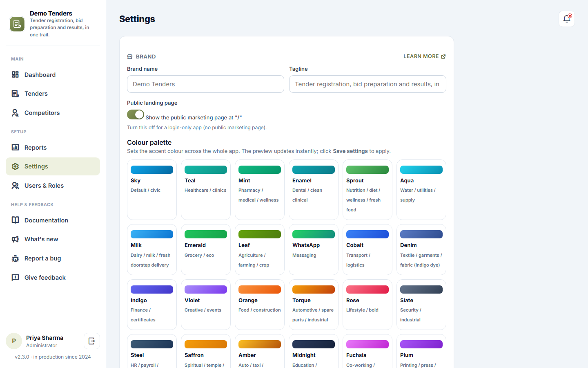Click the Give feedback speech icon
This screenshot has height=368, width=588.
pyautogui.click(x=15, y=278)
